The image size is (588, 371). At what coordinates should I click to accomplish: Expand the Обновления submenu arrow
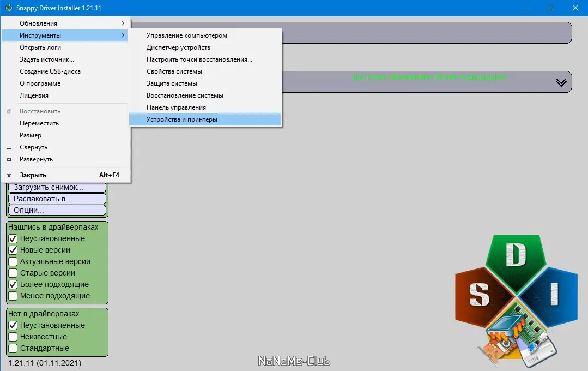(124, 23)
